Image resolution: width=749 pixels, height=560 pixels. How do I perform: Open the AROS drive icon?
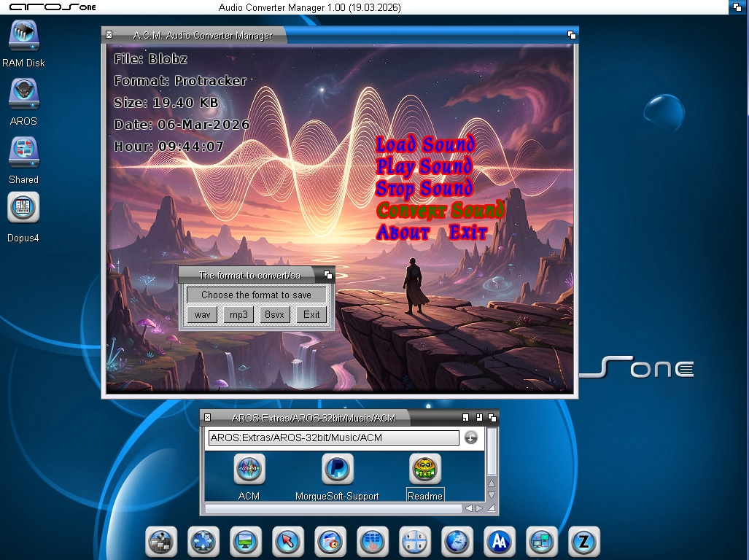click(23, 95)
